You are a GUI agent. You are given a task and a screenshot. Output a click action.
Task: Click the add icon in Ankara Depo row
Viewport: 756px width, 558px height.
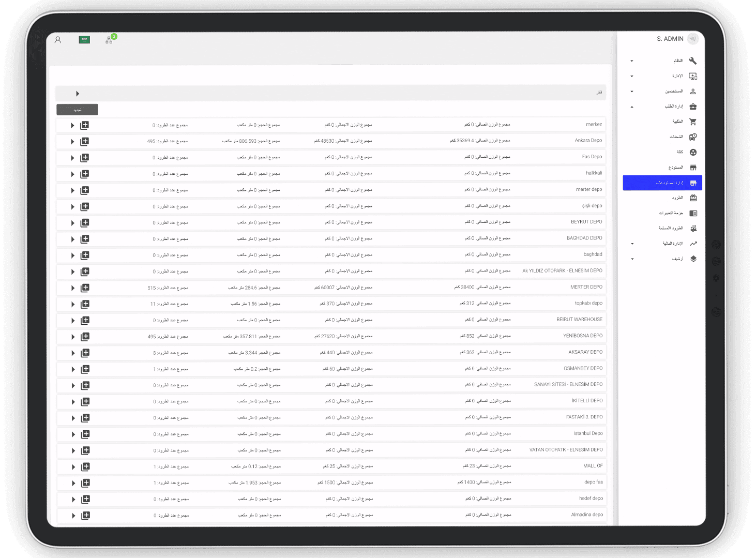coord(85,141)
